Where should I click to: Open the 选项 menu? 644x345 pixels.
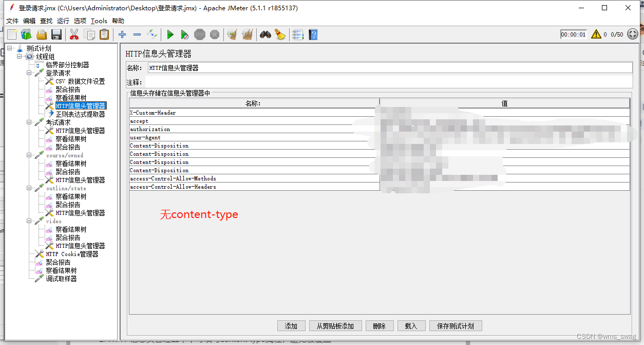80,21
